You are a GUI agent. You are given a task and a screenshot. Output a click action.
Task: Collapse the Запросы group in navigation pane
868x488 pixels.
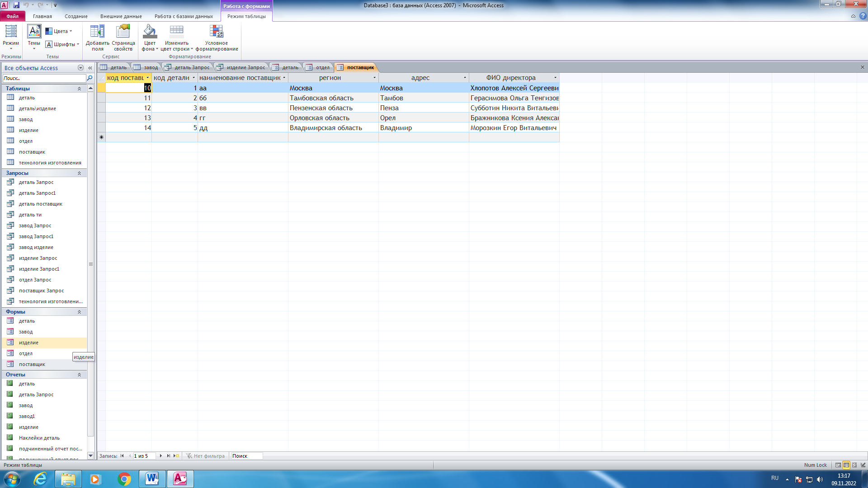[x=79, y=173]
